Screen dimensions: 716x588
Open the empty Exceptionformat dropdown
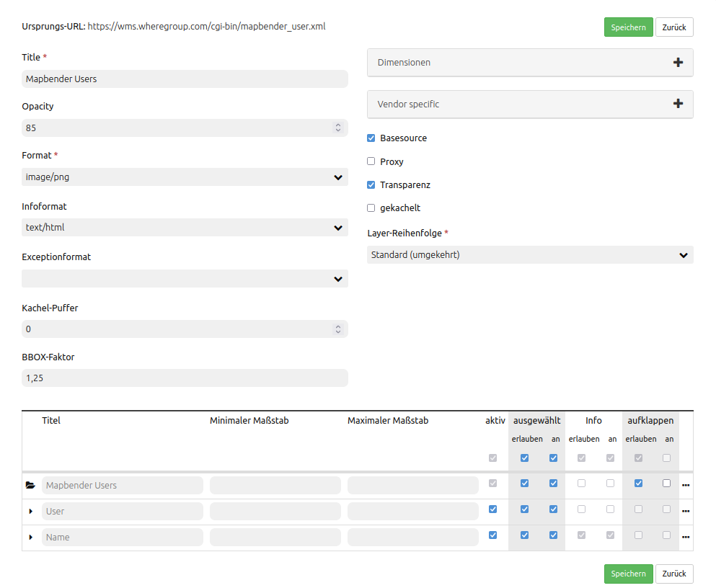pyautogui.click(x=185, y=279)
